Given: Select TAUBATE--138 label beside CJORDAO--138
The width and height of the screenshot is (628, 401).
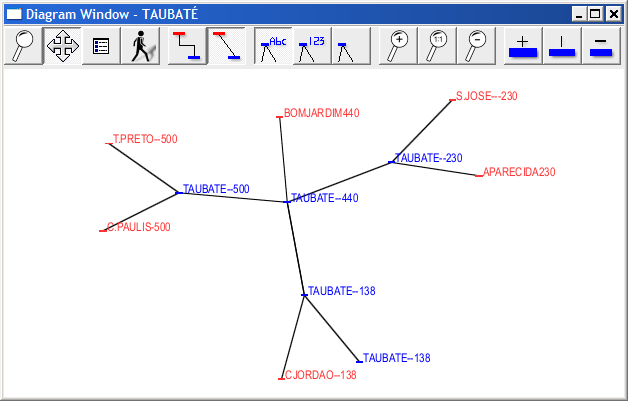Looking at the screenshot, I should (x=397, y=358).
